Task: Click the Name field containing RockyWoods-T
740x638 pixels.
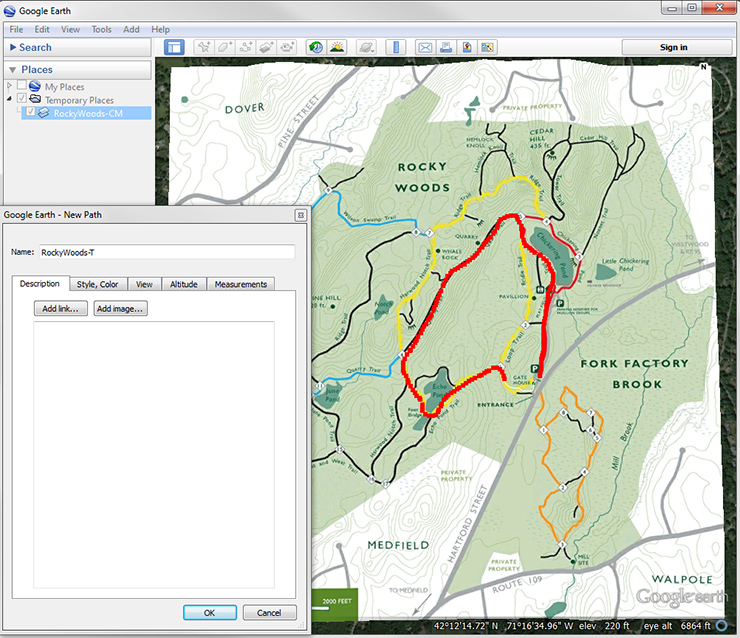Action: (x=166, y=252)
